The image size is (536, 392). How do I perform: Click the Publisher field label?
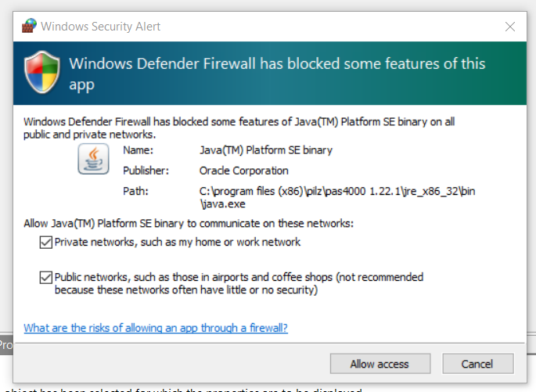click(x=146, y=171)
